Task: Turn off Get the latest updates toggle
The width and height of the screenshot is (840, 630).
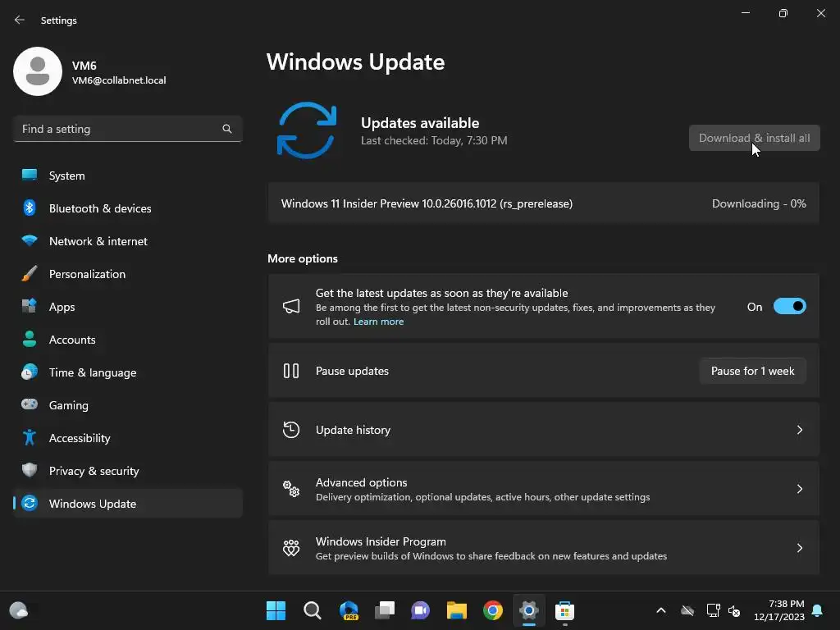Action: [790, 307]
